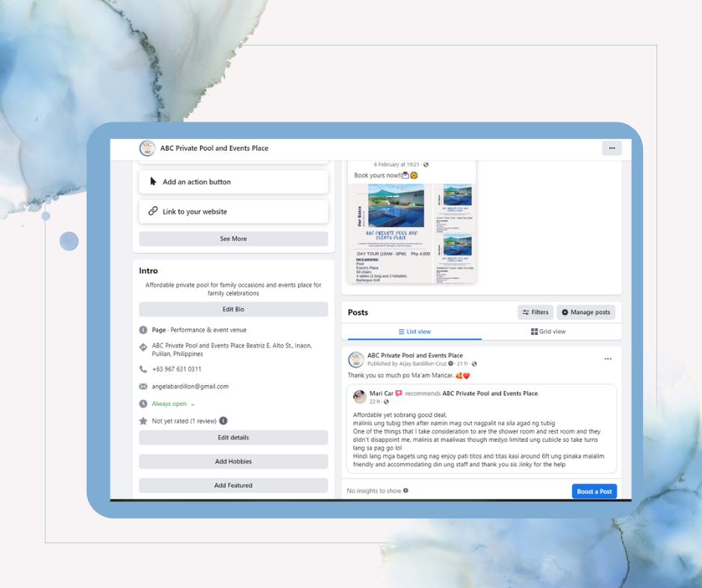Click the star icon beside Not yet rated
The image size is (702, 588).
coord(143,421)
